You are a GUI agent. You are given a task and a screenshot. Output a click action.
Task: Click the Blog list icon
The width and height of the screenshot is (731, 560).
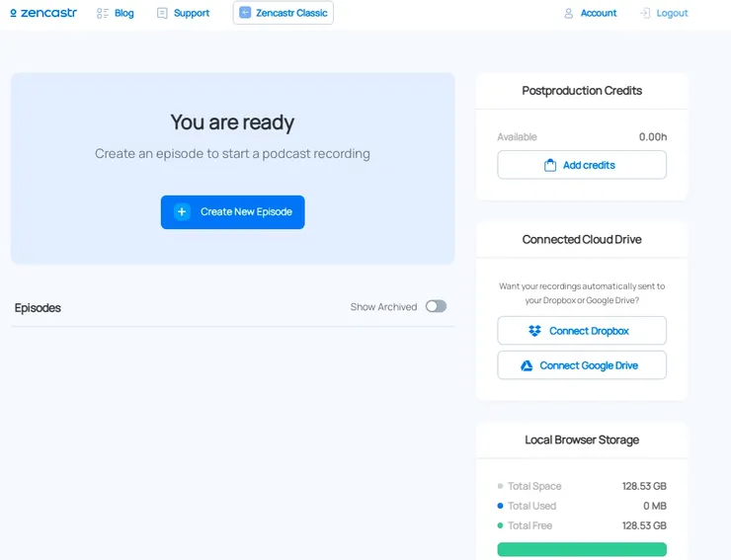tap(102, 14)
